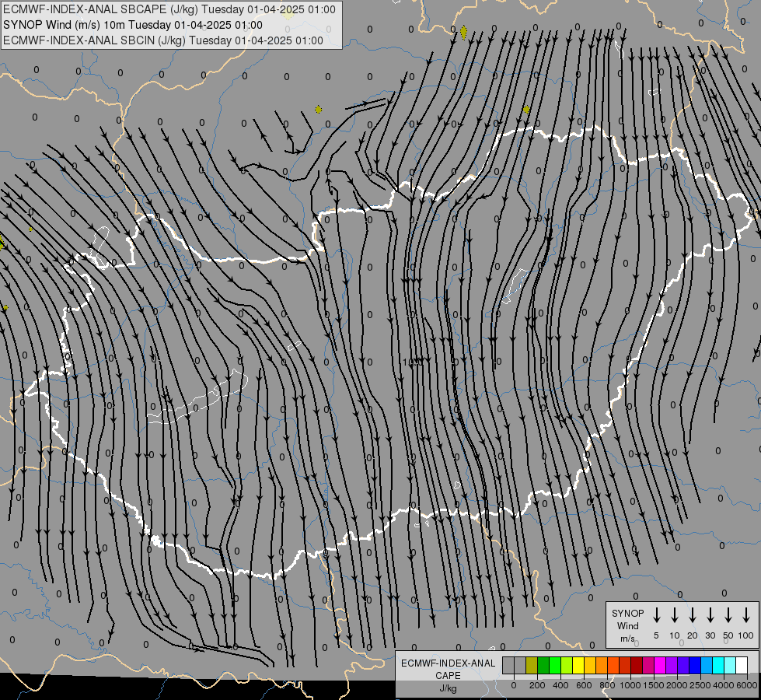Pick the pure yellow CAPE legend swatch
The height and width of the screenshot is (700, 761).
tap(578, 665)
